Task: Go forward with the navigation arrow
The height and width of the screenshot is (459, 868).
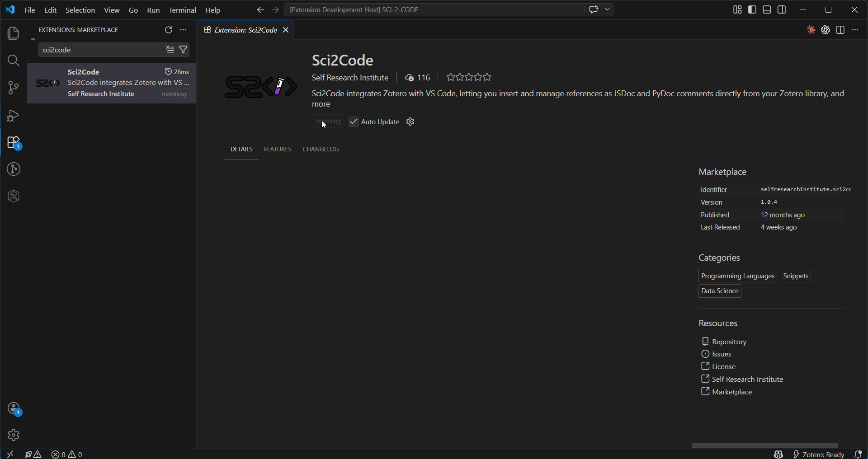Action: click(x=275, y=9)
